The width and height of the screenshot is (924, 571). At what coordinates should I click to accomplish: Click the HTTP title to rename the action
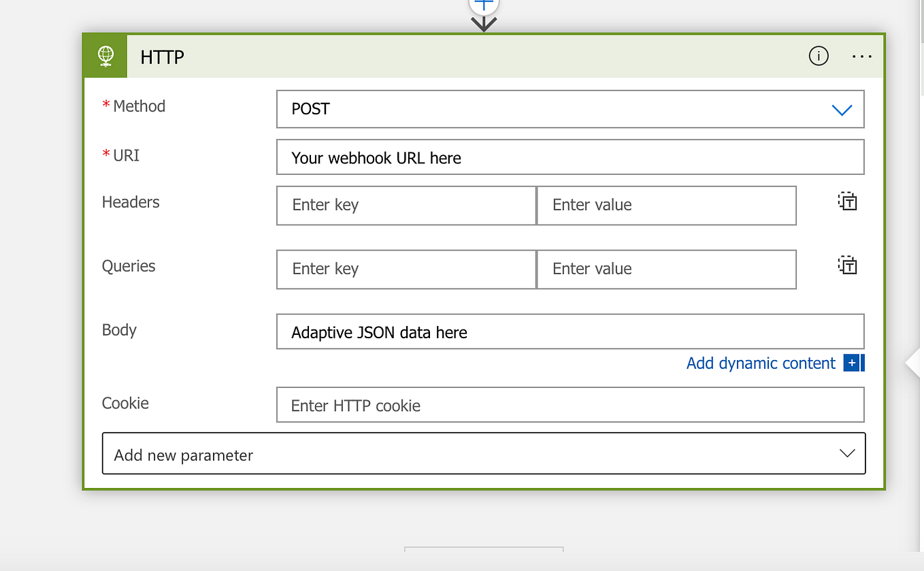click(162, 57)
